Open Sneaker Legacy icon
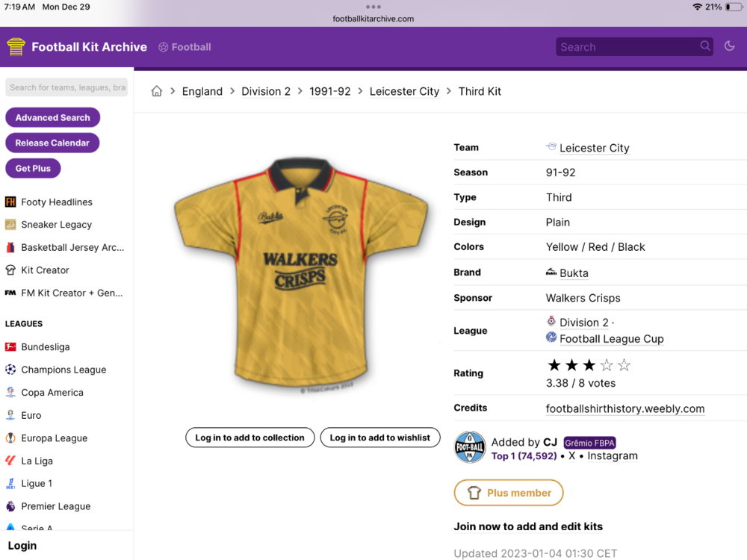747x560 pixels. [x=10, y=224]
